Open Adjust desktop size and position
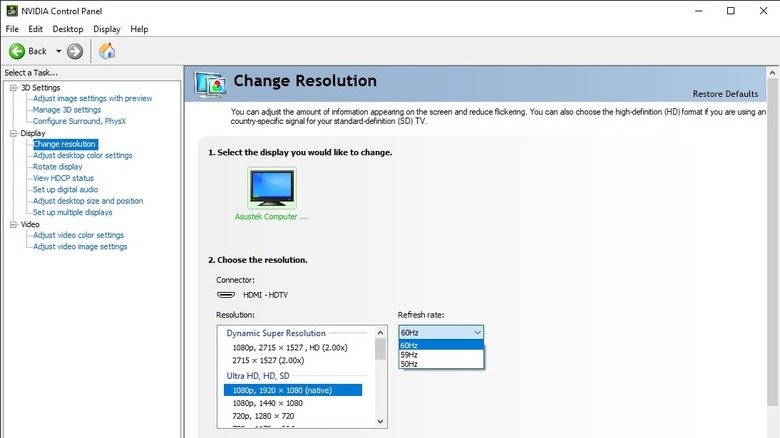780x438 pixels. (x=88, y=201)
